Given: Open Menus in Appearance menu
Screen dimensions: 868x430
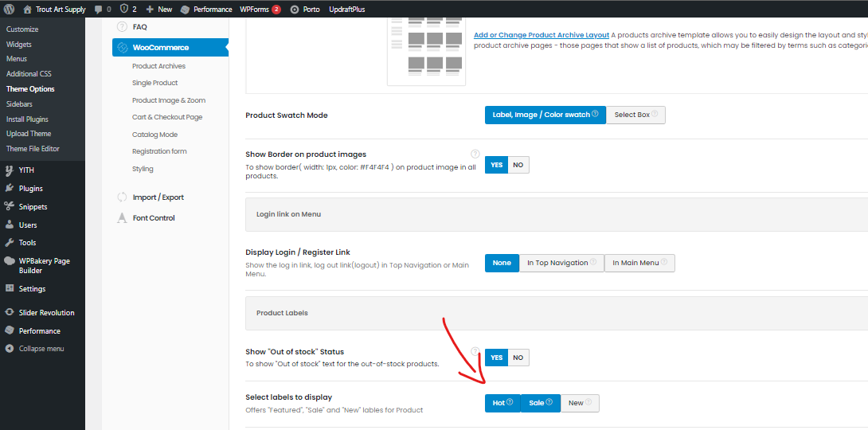Looking at the screenshot, I should coord(17,59).
